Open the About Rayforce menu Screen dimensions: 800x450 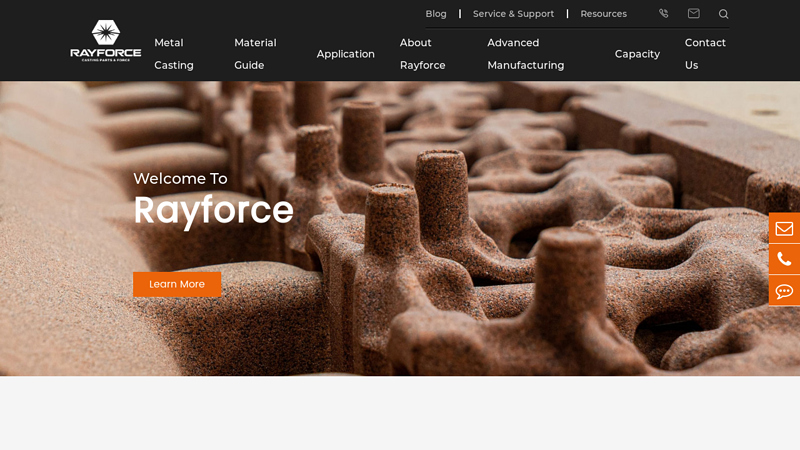point(422,54)
